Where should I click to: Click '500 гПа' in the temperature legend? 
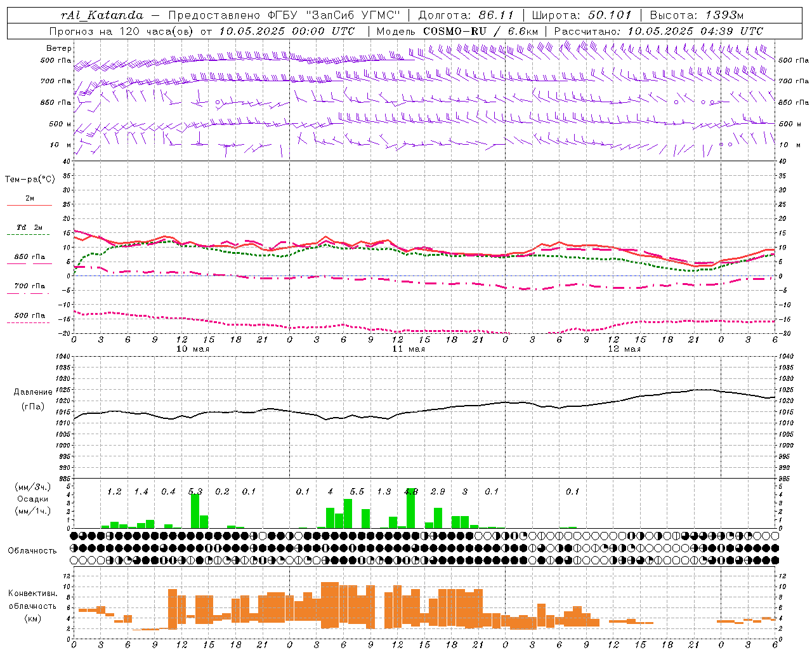pos(30,315)
